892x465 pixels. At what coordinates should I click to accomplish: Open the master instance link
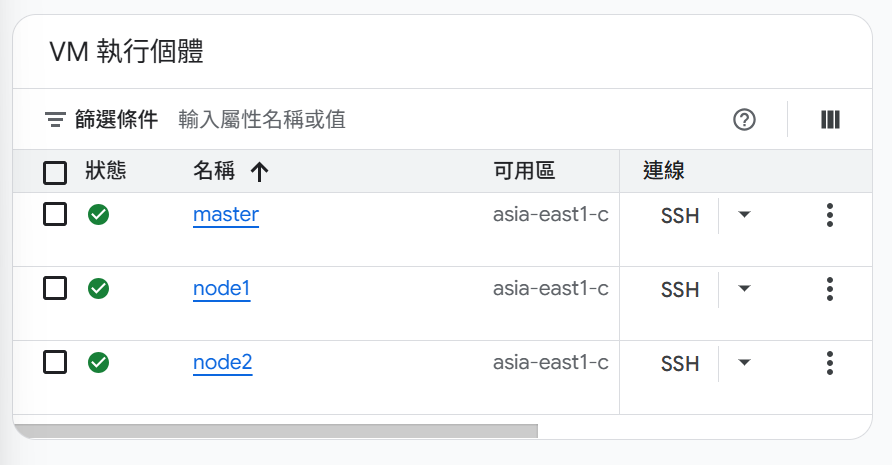pos(226,215)
